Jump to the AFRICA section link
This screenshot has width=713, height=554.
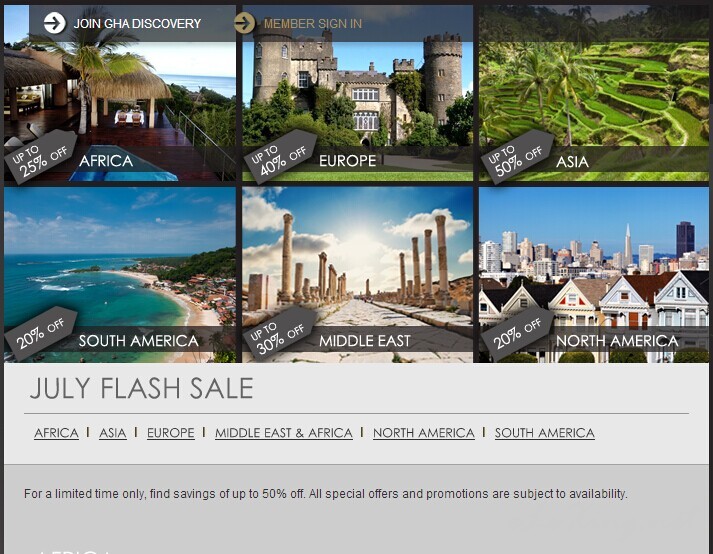tap(56, 433)
